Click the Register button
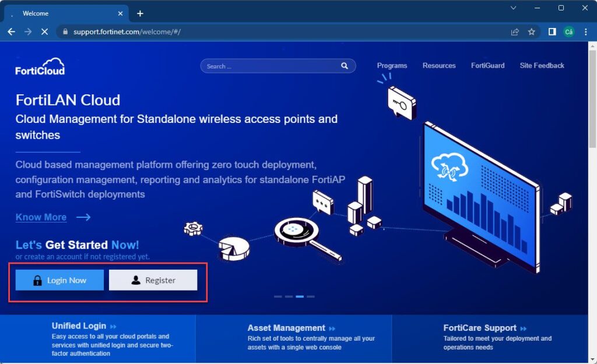The width and height of the screenshot is (597, 364). point(153,280)
